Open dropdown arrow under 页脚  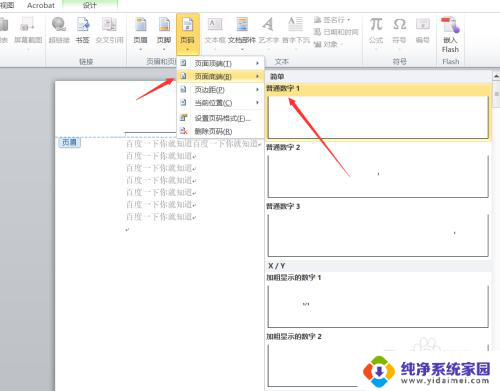coord(164,49)
